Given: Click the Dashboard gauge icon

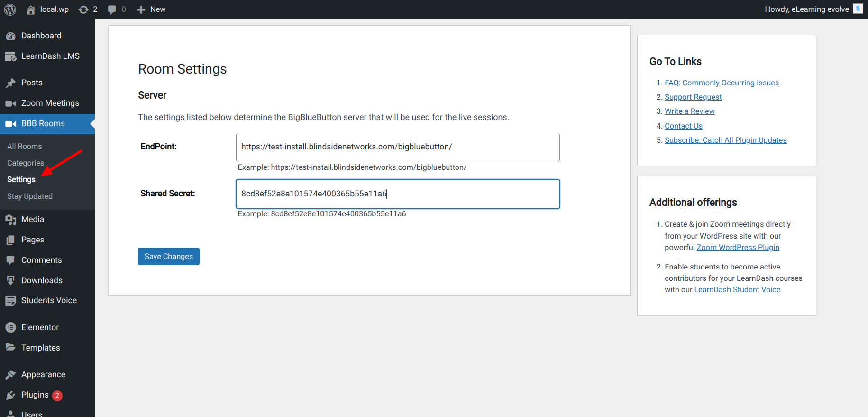Looking at the screenshot, I should click(x=10, y=36).
